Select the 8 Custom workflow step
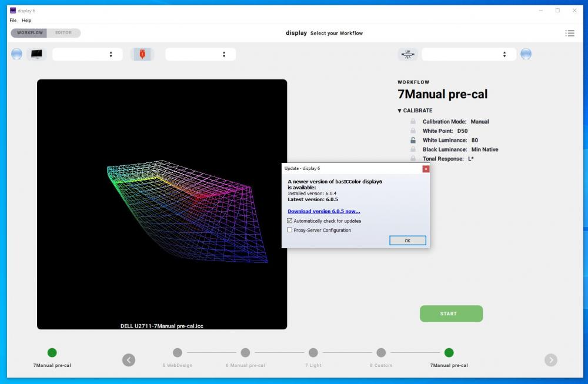Screen dimensions: 588x384 coord(381,352)
